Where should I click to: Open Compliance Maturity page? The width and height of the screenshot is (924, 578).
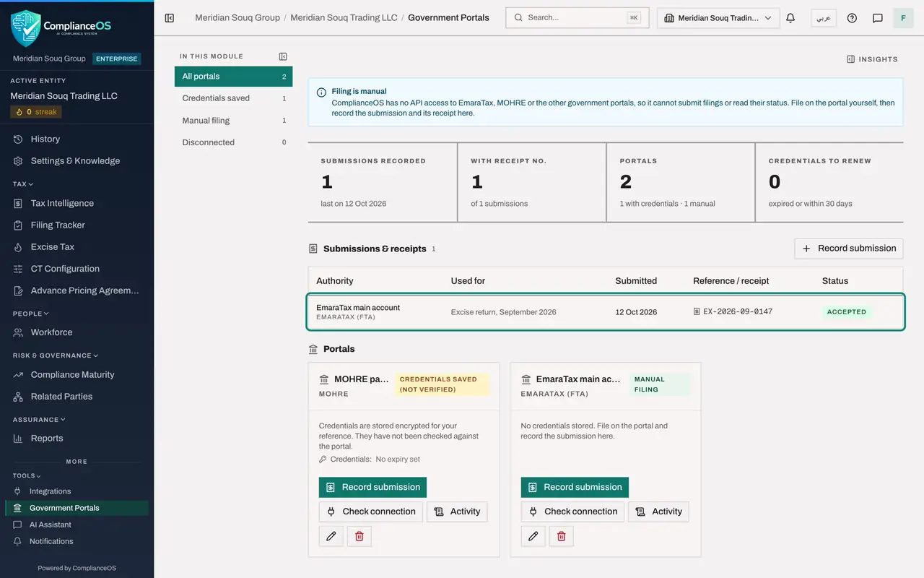pos(77,374)
